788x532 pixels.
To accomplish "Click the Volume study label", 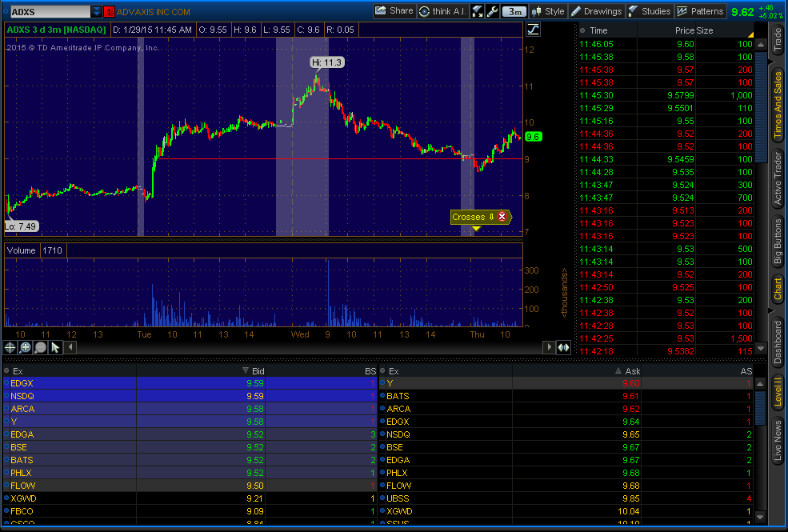I will (x=21, y=250).
